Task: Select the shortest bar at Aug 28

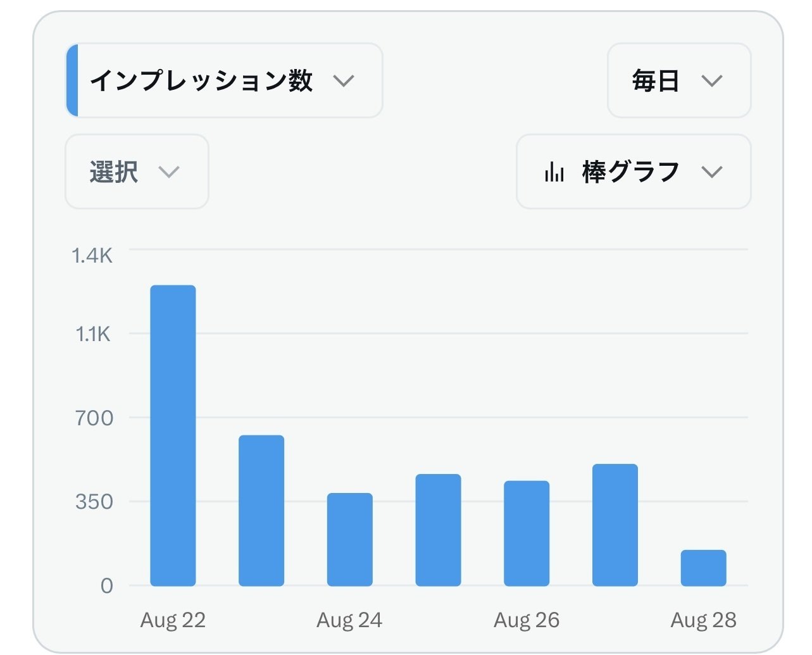Action: point(703,568)
